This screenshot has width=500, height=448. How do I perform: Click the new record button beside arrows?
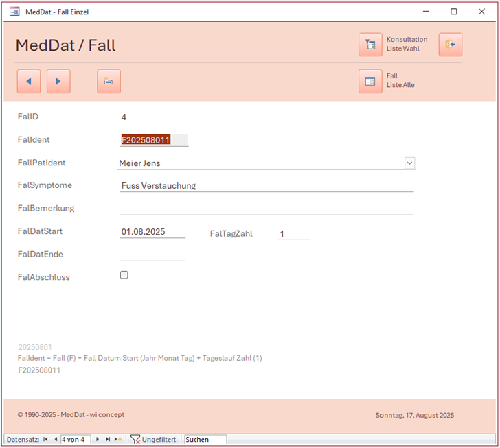tap(109, 81)
